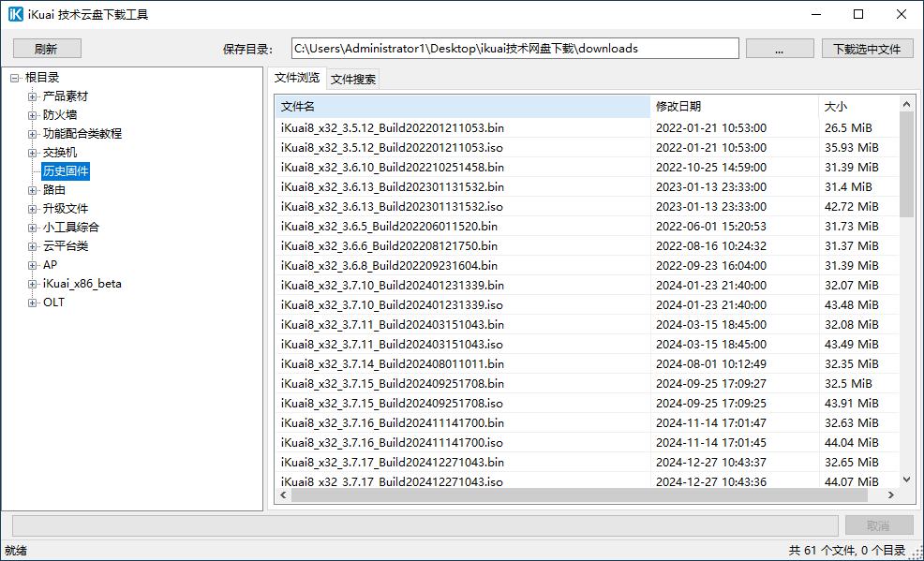Image resolution: width=924 pixels, height=561 pixels.
Task: Click the download progress bar
Action: point(425,525)
